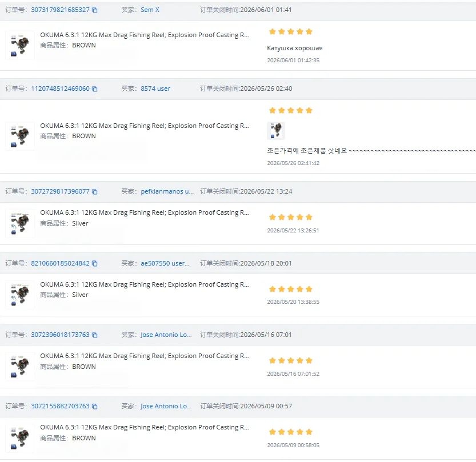Click the Russian review text Катушка хорошая
This screenshot has height=462, width=476.
[295, 48]
